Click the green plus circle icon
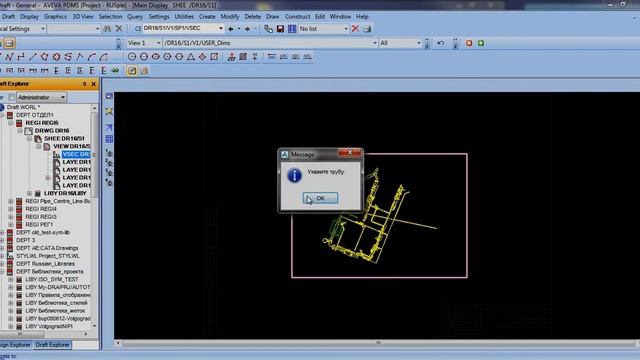This screenshot has height=360, width=640. pyautogui.click(x=481, y=43)
